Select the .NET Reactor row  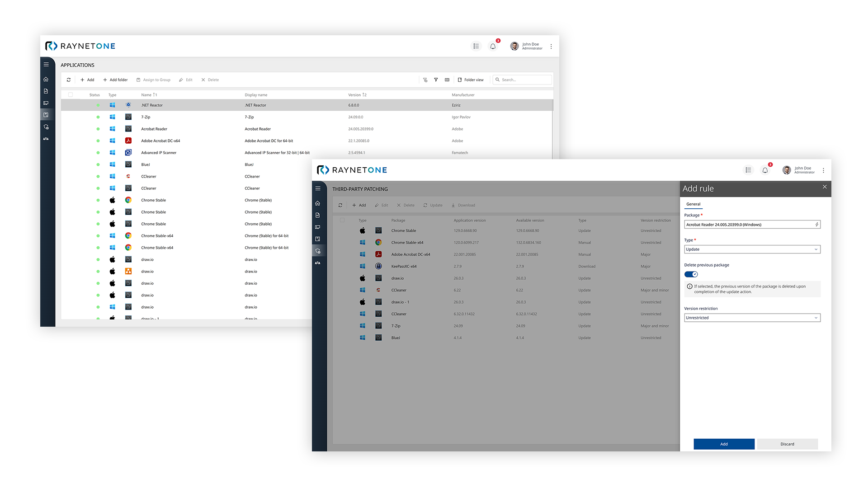click(307, 105)
